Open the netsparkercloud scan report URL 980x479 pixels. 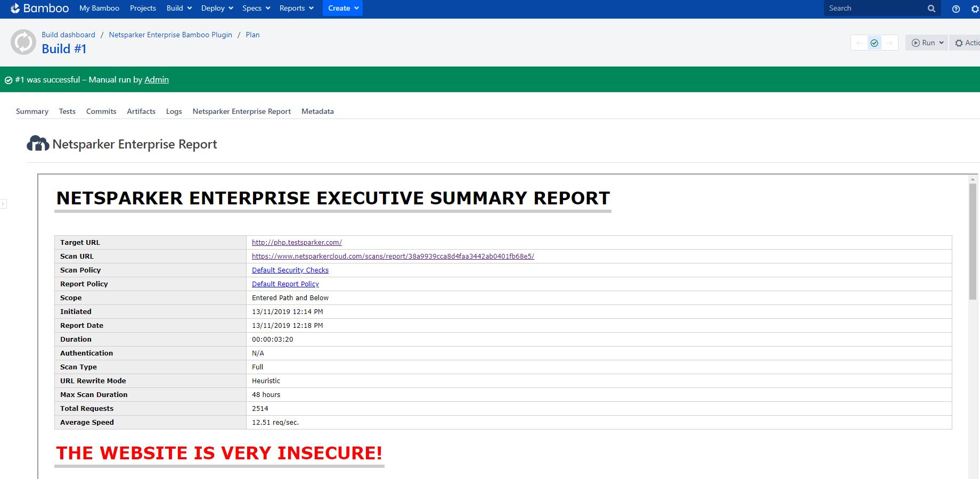393,256
